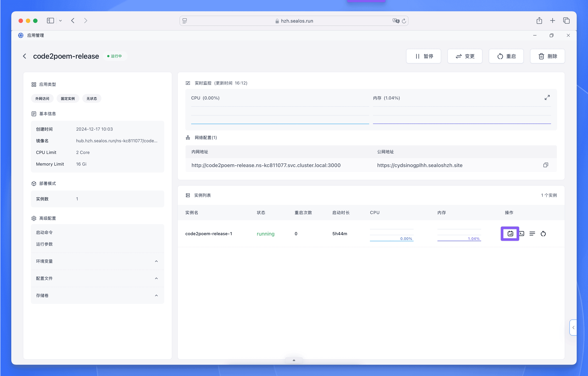Image resolution: width=588 pixels, height=376 pixels.
Task: Click the 变更 update button
Action: 465,56
